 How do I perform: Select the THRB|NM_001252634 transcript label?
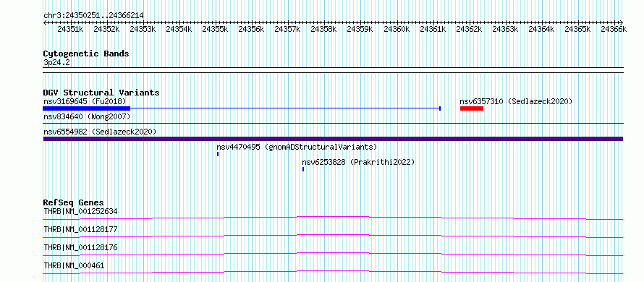(x=80, y=212)
